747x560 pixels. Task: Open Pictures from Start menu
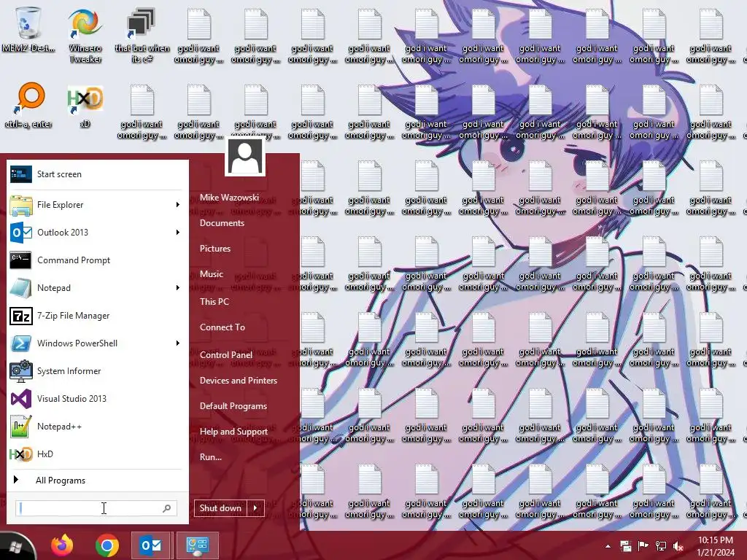215,249
